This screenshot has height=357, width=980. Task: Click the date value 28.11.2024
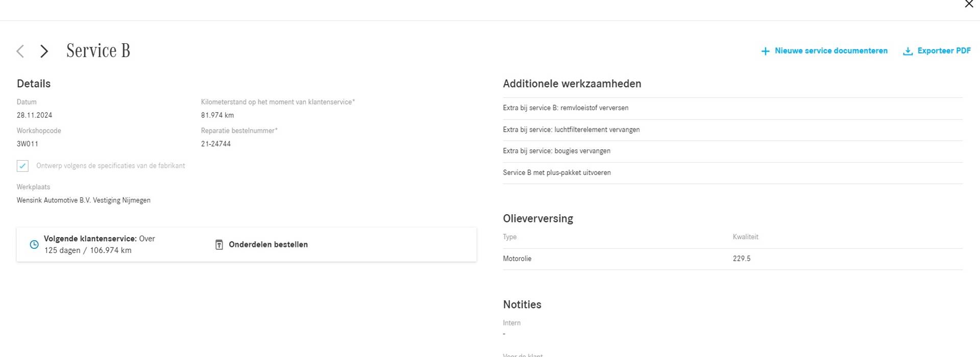click(x=34, y=115)
